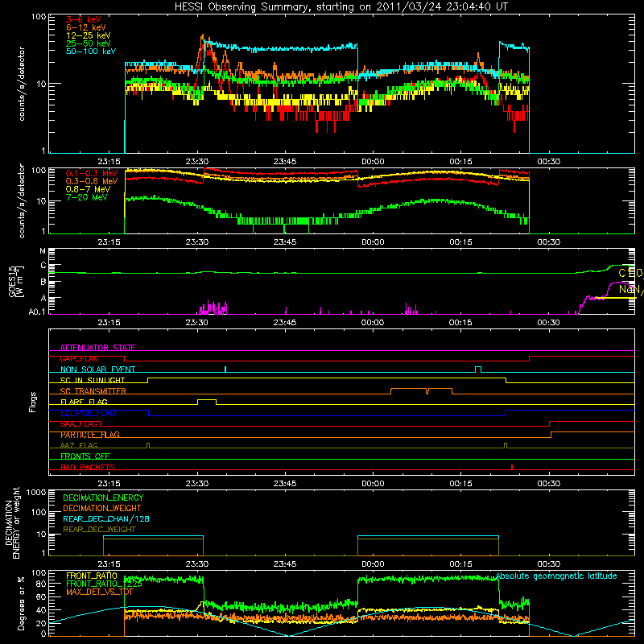
Task: Select the SC_IN_SUNLIGHT flag label
Action: tap(93, 380)
